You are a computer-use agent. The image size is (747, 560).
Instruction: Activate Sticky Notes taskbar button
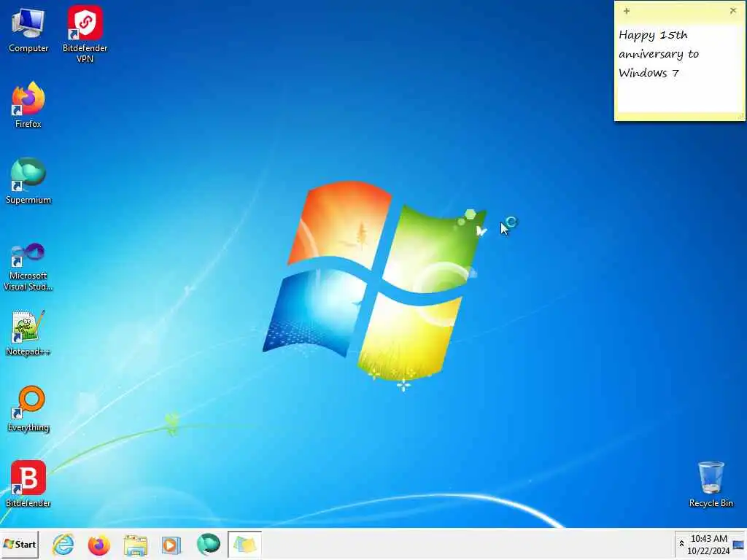pyautogui.click(x=244, y=544)
